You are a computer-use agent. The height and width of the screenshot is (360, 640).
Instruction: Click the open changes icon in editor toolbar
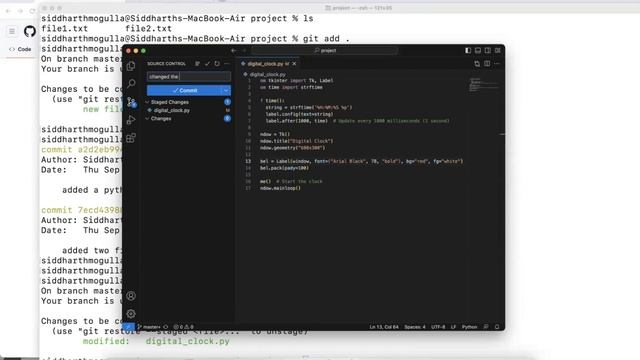click(477, 64)
